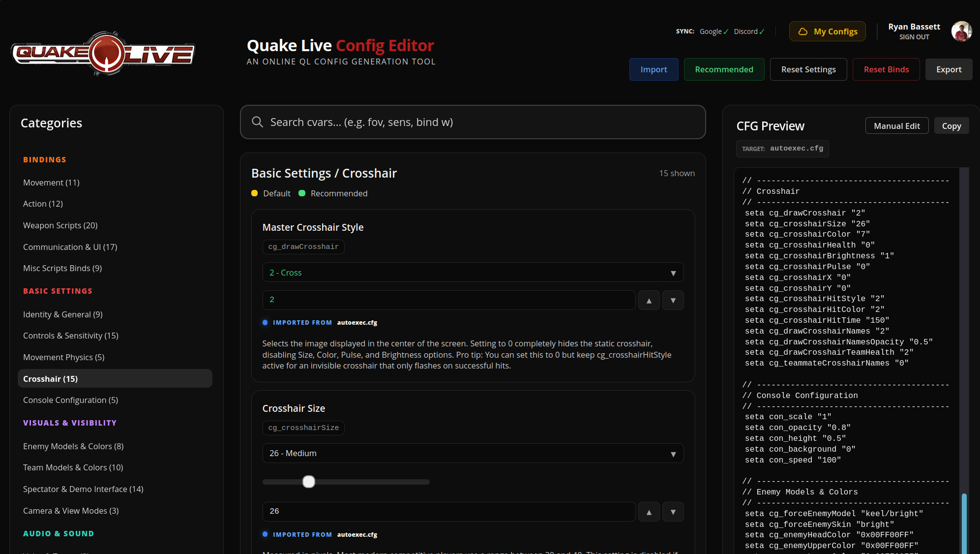Click the Import button

point(653,69)
